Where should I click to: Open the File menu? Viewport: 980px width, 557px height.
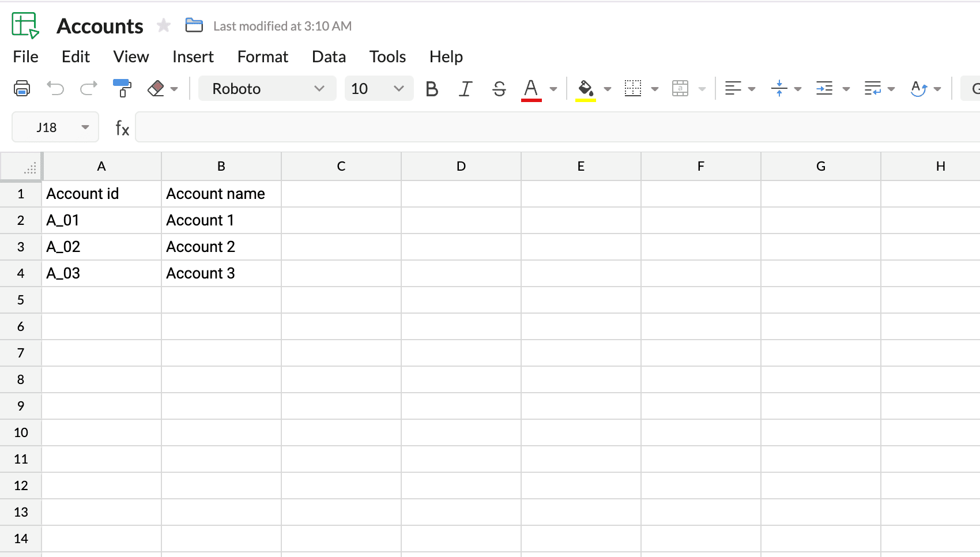point(26,57)
